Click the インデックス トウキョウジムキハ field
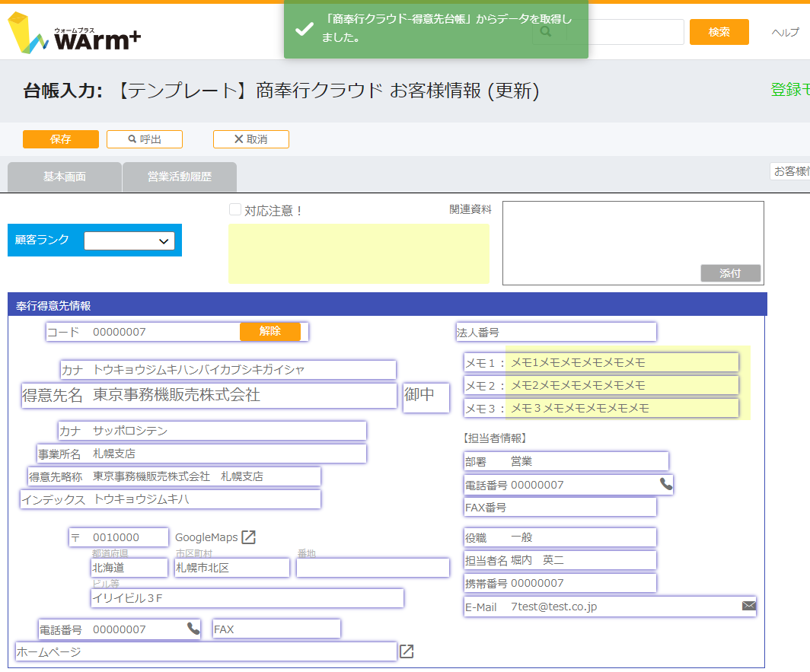The height and width of the screenshot is (672, 810). click(171, 499)
